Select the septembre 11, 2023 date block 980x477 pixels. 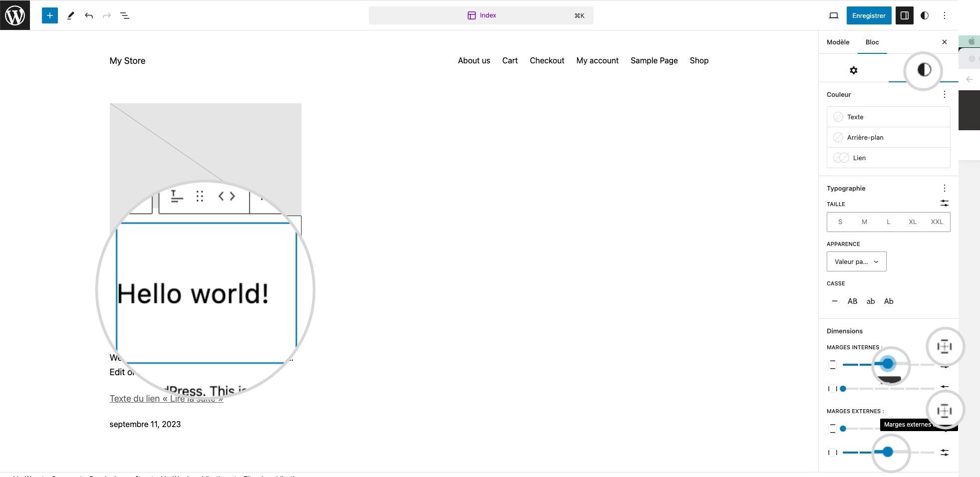click(145, 424)
